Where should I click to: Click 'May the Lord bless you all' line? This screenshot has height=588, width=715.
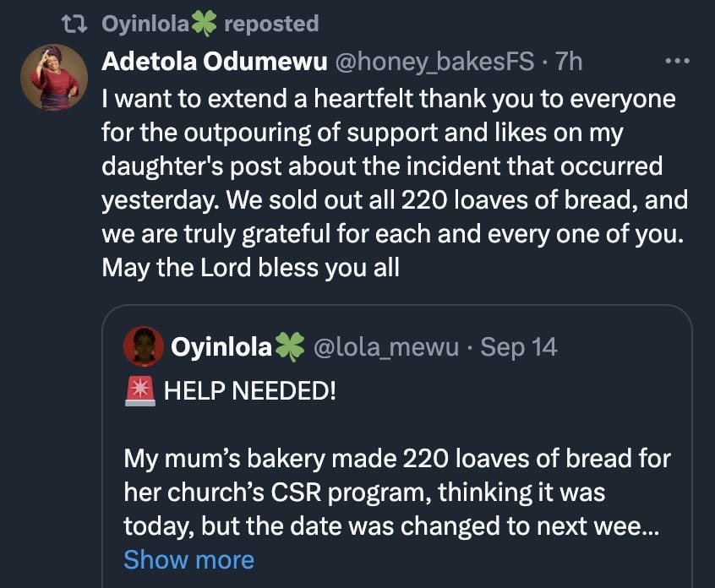(250, 268)
